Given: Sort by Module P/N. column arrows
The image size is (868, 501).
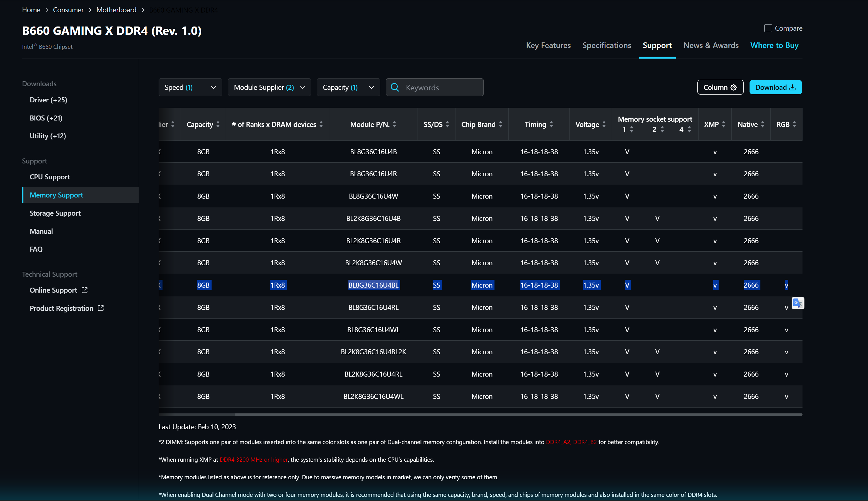Looking at the screenshot, I should point(394,125).
